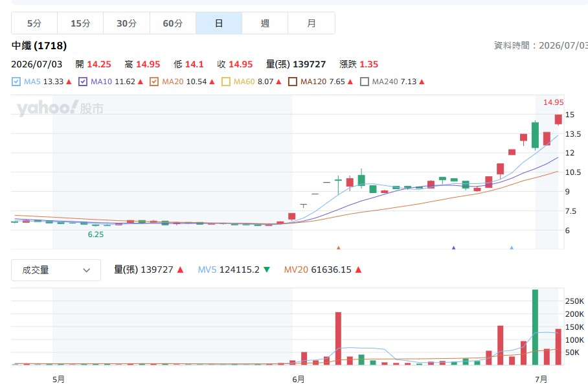Click the 高 14.95 high price value

pyautogui.click(x=142, y=64)
